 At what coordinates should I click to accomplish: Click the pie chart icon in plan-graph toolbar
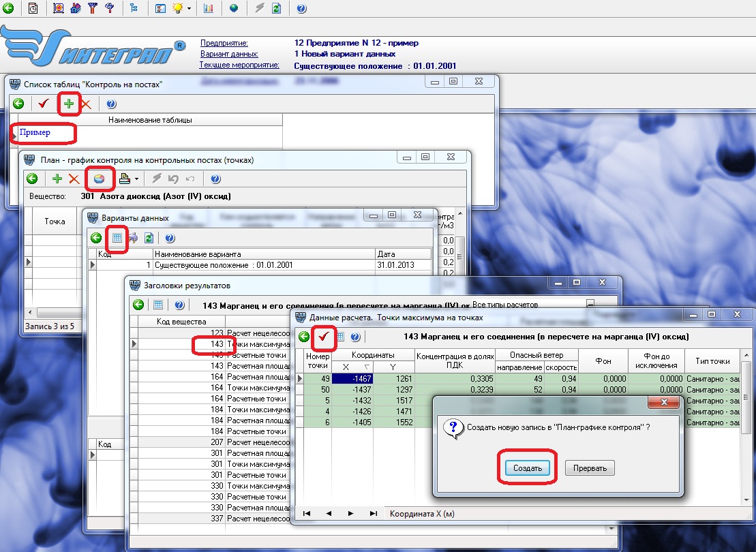click(x=100, y=179)
